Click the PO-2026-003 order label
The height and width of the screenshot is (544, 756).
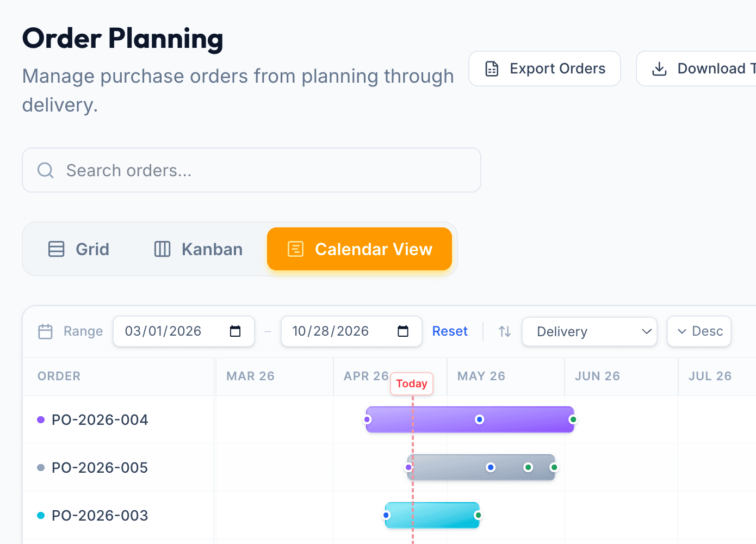click(x=100, y=516)
